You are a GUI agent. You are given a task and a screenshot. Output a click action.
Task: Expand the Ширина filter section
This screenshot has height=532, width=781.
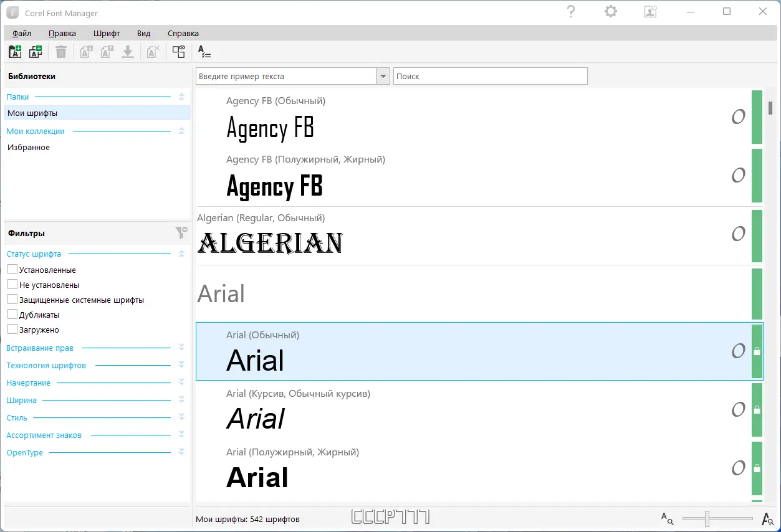(x=181, y=400)
